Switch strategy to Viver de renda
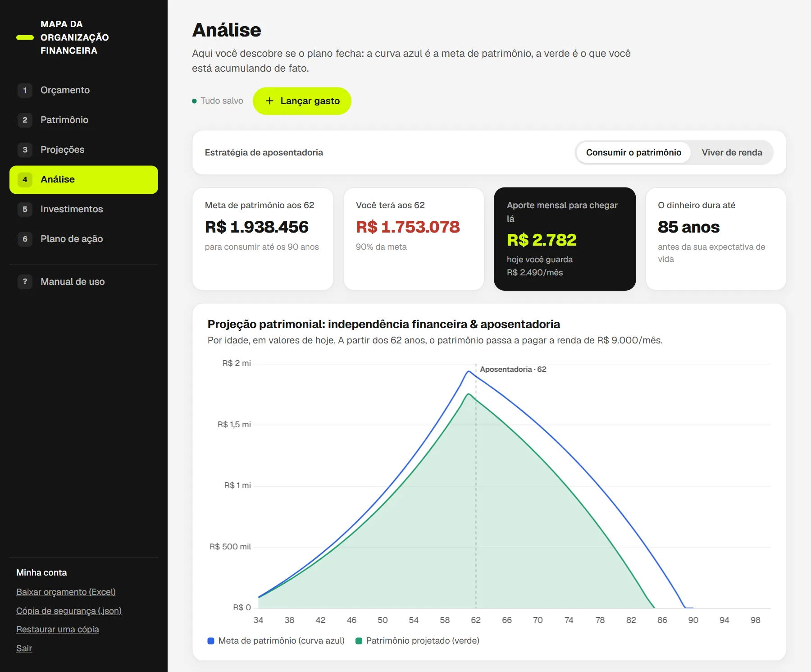Screen dimensions: 811x672 (x=732, y=152)
